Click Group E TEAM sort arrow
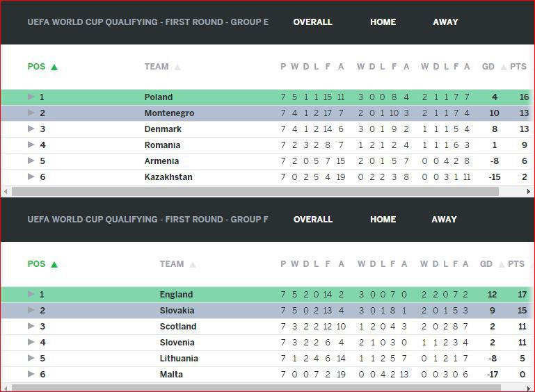The height and width of the screenshot is (392, 535). [x=177, y=67]
